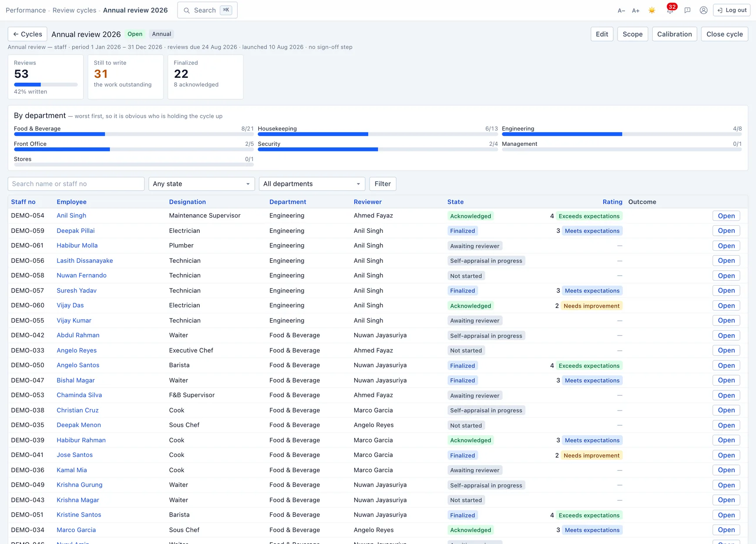Open employee Deepak Pillai link

tap(75, 231)
